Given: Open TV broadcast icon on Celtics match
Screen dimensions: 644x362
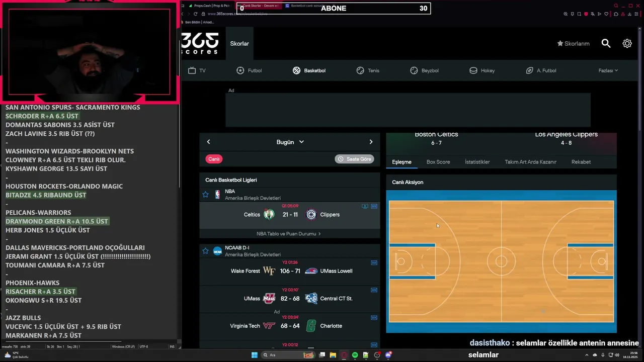Looking at the screenshot, I should click(365, 206).
